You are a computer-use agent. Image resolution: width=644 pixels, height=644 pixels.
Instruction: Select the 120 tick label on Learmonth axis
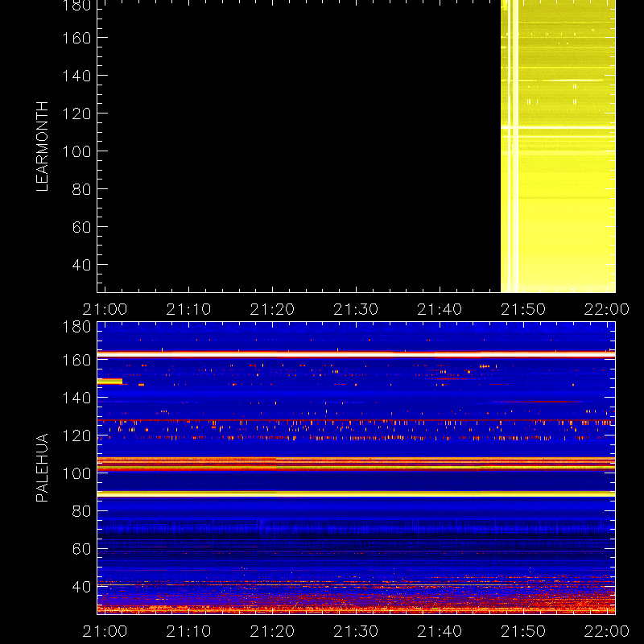[76, 114]
